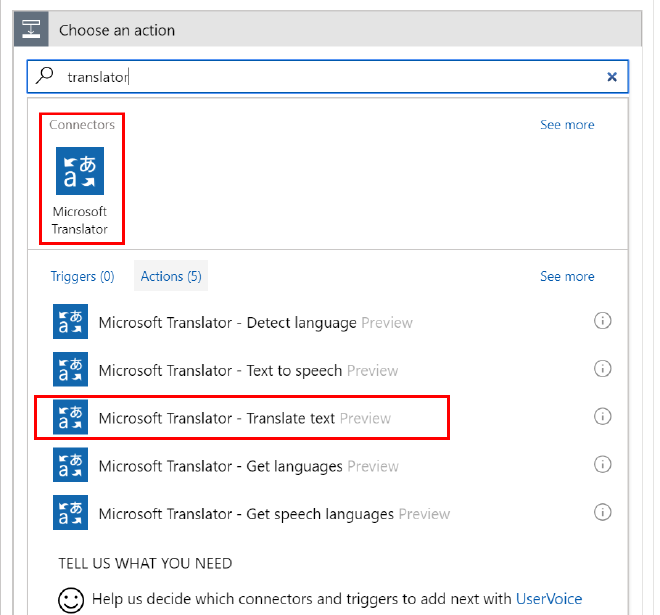
Task: Open See more link for Connectors
Action: (x=567, y=125)
